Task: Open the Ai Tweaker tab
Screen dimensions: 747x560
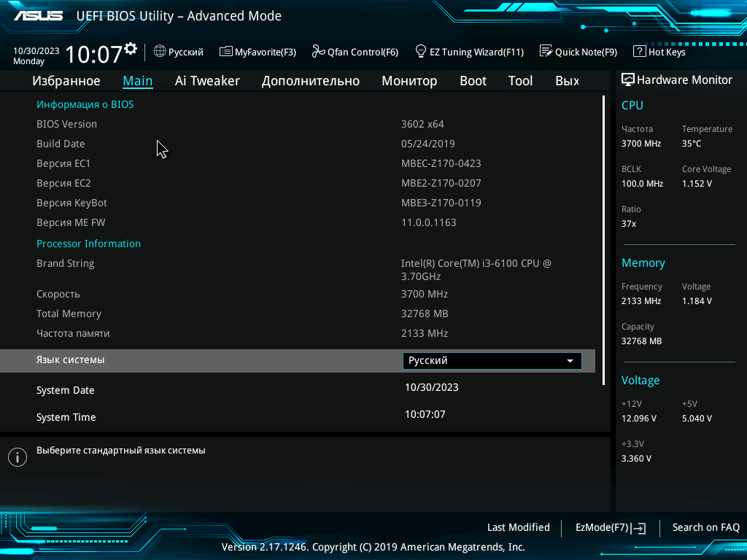Action: [207, 81]
